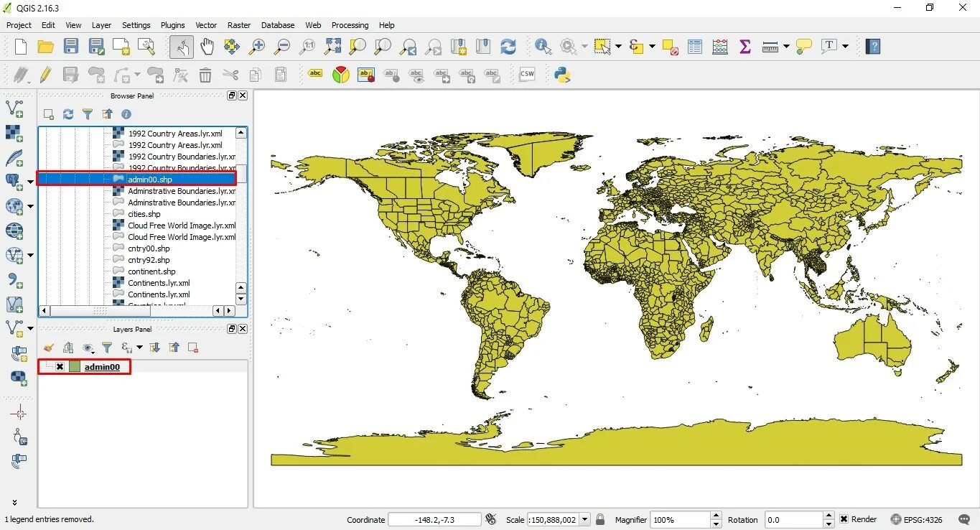Open the statistical summary sigma icon
Viewport: 980px width, 530px height.
click(745, 47)
